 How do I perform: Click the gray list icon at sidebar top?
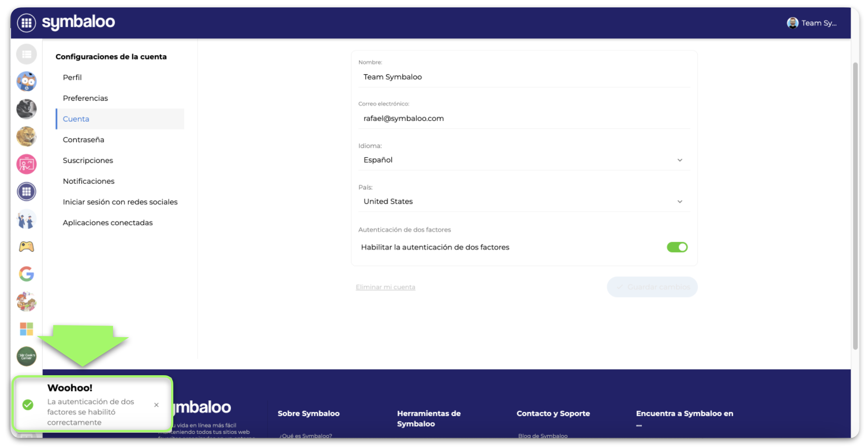pos(27,54)
